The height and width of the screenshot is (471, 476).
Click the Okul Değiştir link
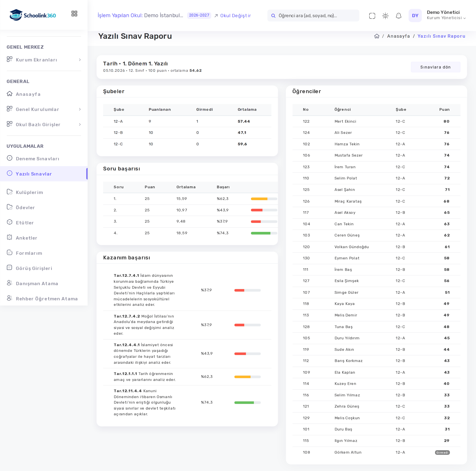[x=232, y=15]
